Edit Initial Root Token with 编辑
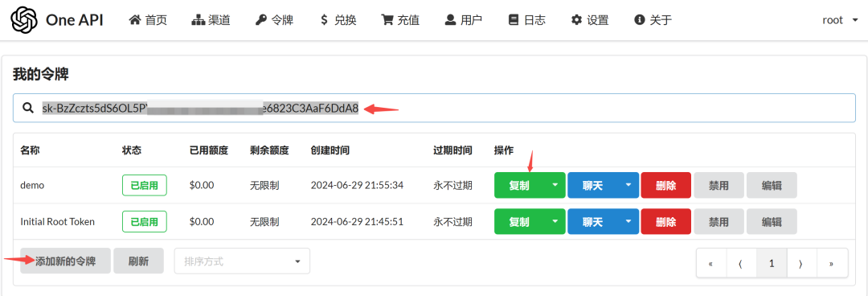The height and width of the screenshot is (296, 868). coord(772,222)
